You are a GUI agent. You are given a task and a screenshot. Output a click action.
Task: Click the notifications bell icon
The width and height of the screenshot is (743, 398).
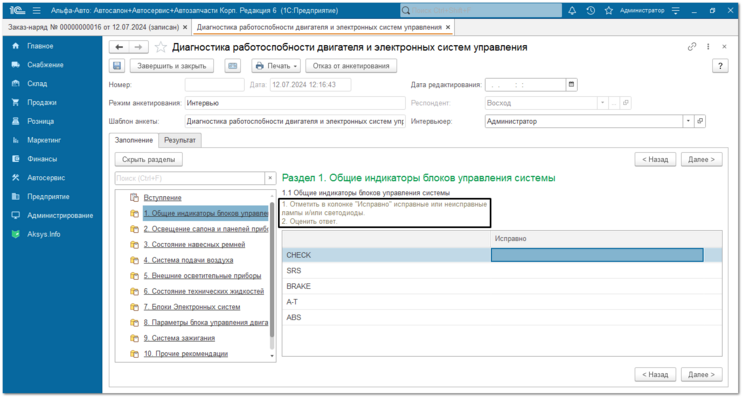click(x=572, y=10)
